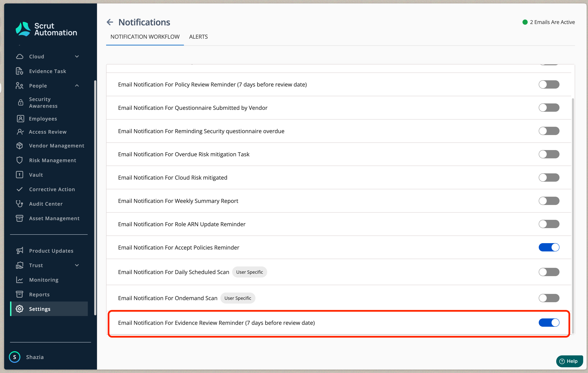This screenshot has width=588, height=373.
Task: Click the Access Review person icon
Action: tap(21, 132)
